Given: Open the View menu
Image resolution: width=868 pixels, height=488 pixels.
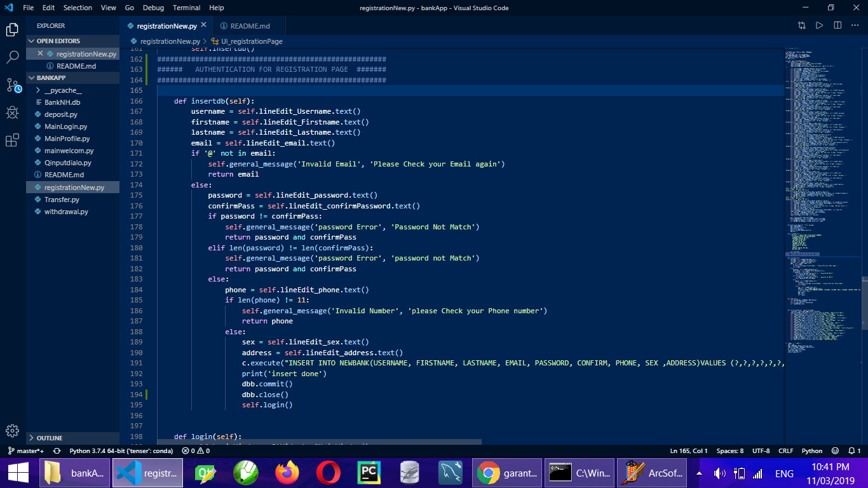Looking at the screenshot, I should 109,8.
